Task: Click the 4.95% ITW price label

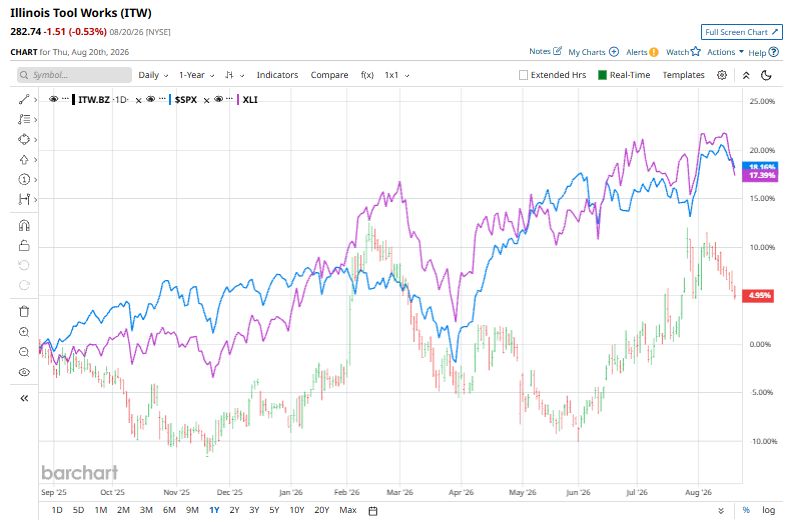Action: click(758, 295)
